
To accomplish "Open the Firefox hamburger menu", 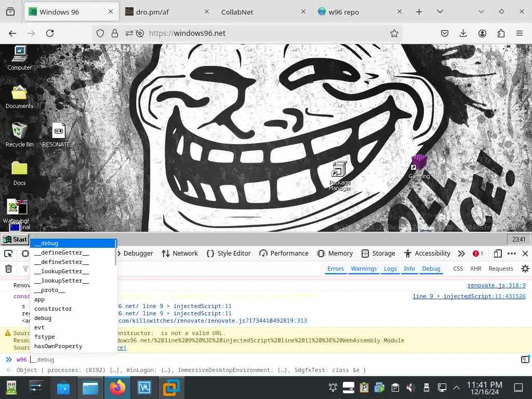I will (x=520, y=33).
